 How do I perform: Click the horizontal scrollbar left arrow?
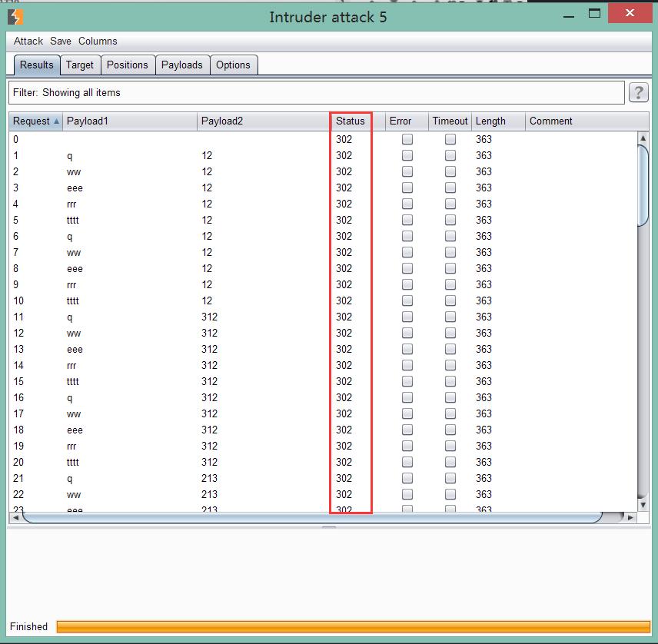pos(15,518)
